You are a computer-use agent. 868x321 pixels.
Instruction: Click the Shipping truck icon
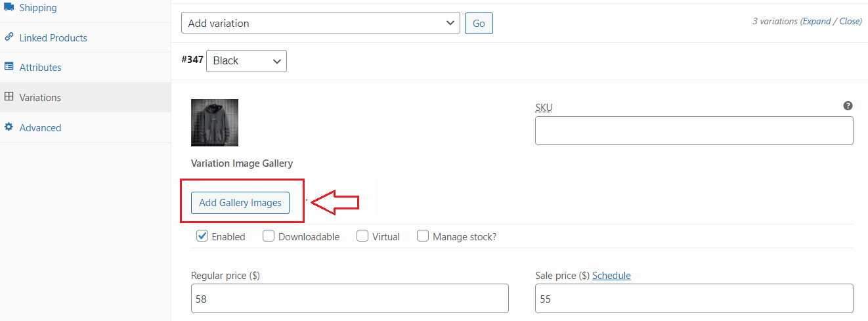click(x=9, y=7)
